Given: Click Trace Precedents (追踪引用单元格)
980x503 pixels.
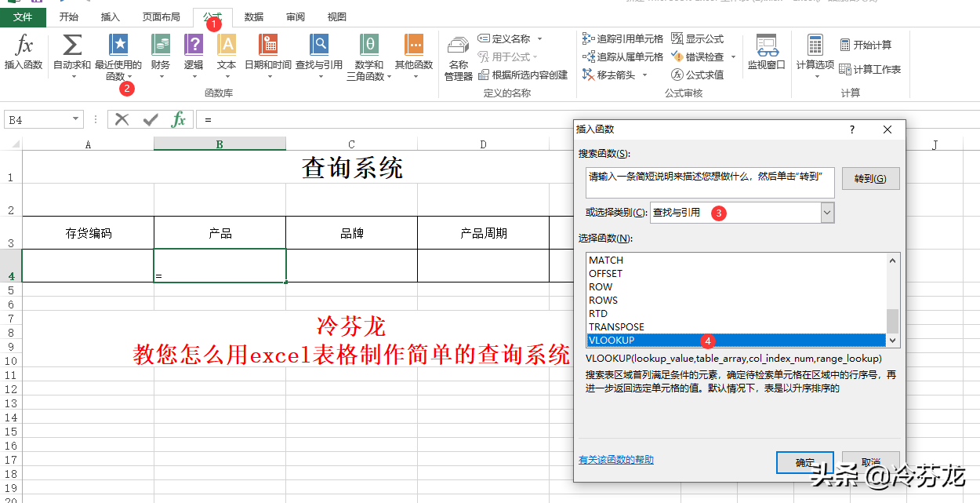Looking at the screenshot, I should [x=623, y=38].
